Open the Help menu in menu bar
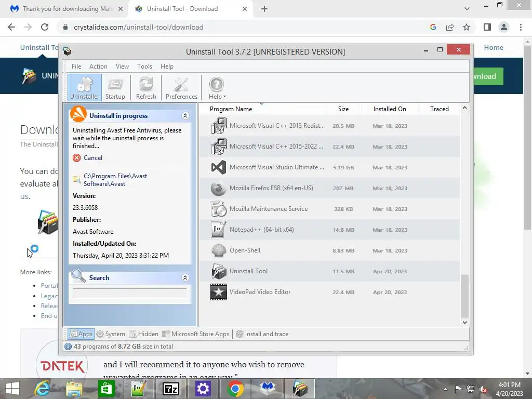The height and width of the screenshot is (399, 532). pyautogui.click(x=167, y=66)
